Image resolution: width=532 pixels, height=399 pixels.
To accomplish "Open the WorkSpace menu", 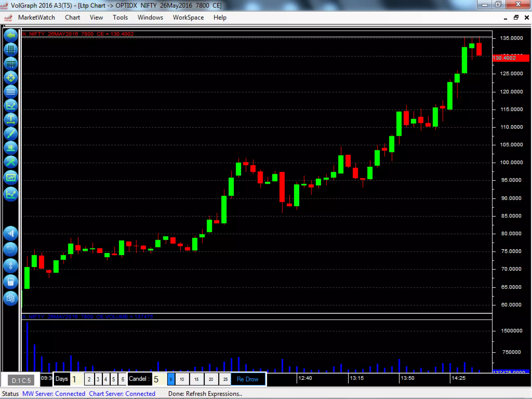I will pos(188,17).
